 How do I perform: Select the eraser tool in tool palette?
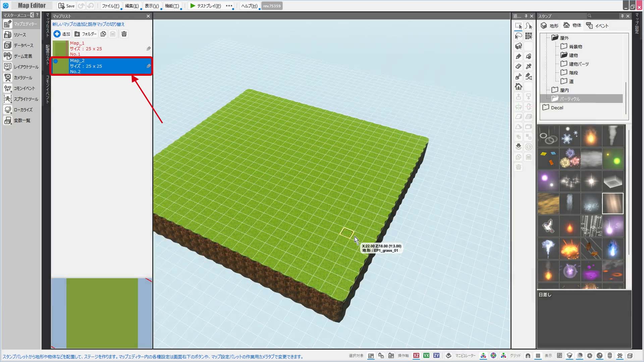[x=519, y=66]
